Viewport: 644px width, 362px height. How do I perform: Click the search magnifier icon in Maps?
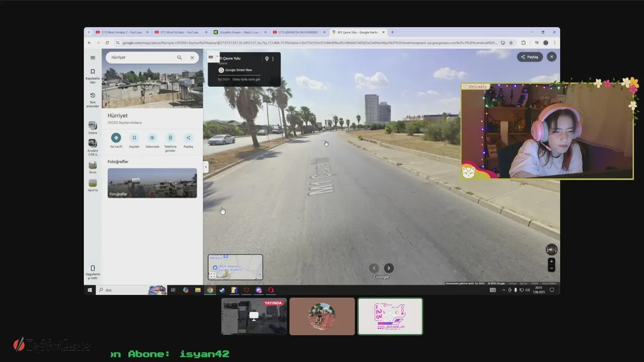click(179, 58)
